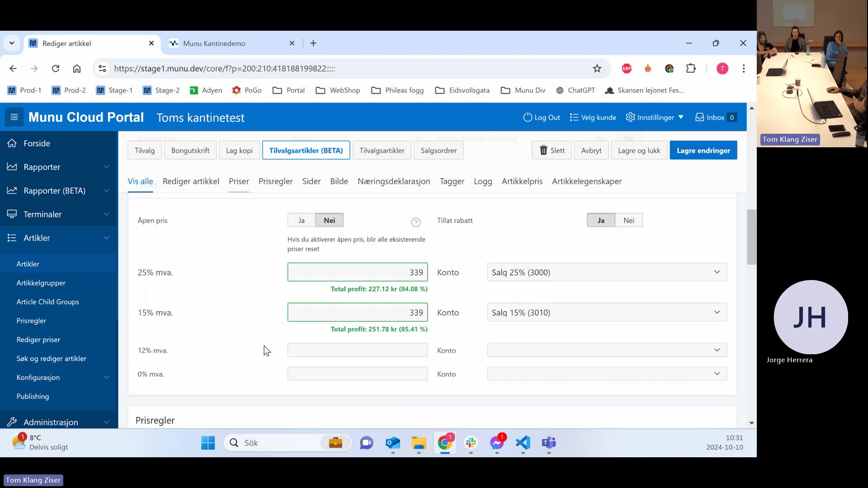Viewport: 868px width, 488px height.
Task: Go to browser home page icon
Action: click(77, 69)
